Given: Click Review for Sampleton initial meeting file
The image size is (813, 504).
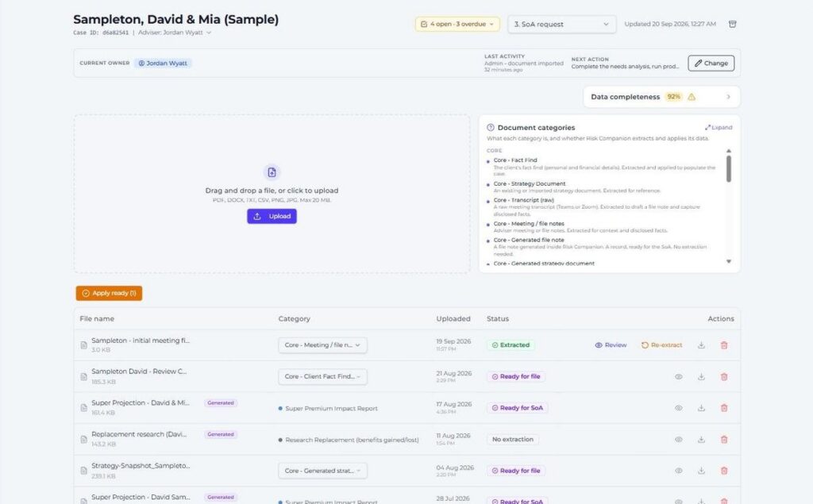Looking at the screenshot, I should pos(611,344).
